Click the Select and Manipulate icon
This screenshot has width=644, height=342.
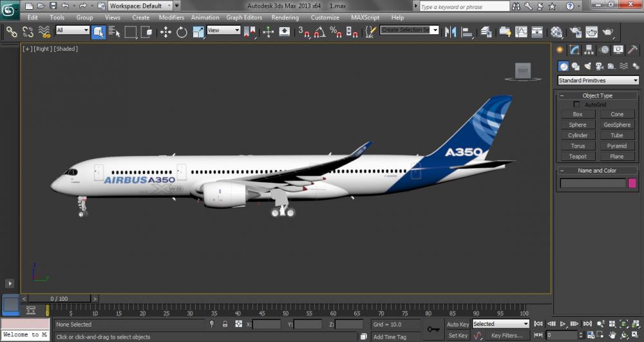pos(268,32)
